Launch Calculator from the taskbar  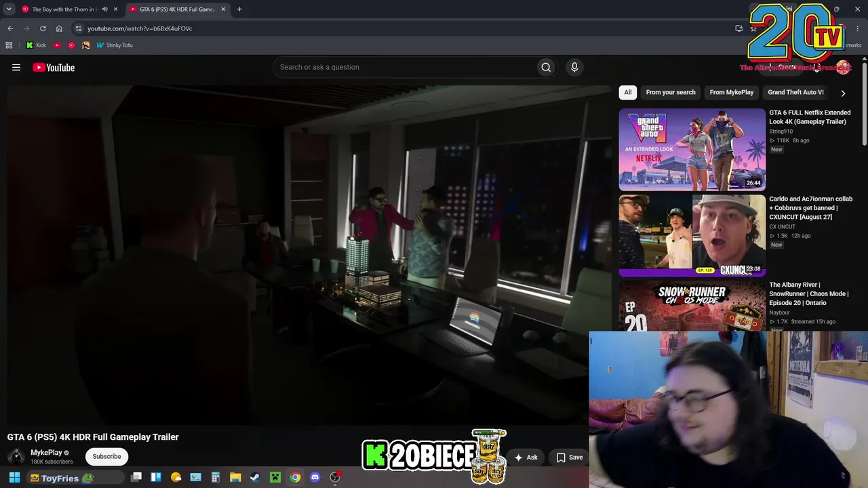pyautogui.click(x=215, y=477)
